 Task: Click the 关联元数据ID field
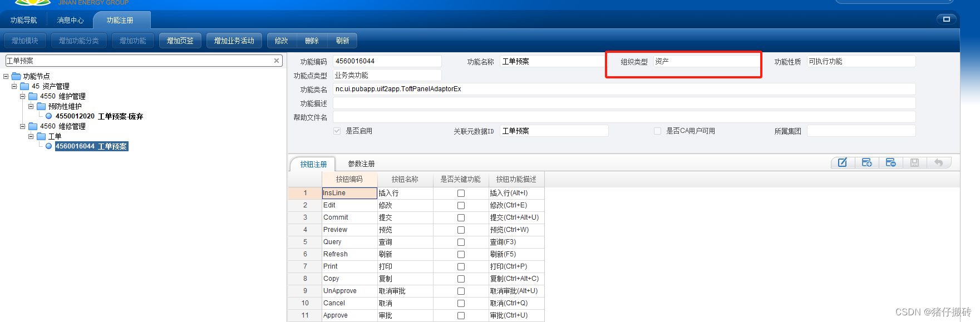[554, 131]
